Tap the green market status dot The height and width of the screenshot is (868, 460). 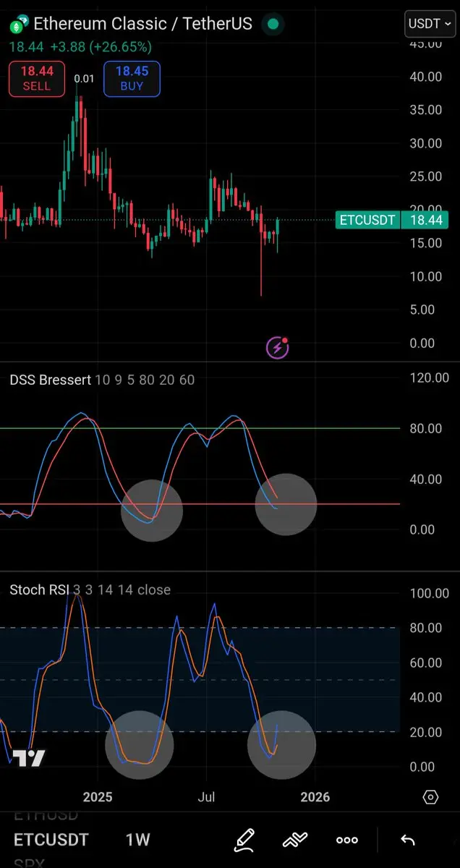tap(273, 24)
